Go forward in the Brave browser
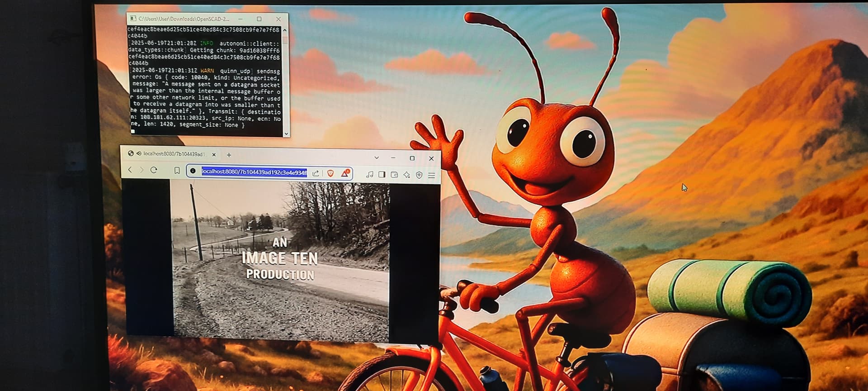Viewport: 868px width, 391px height. tap(142, 170)
